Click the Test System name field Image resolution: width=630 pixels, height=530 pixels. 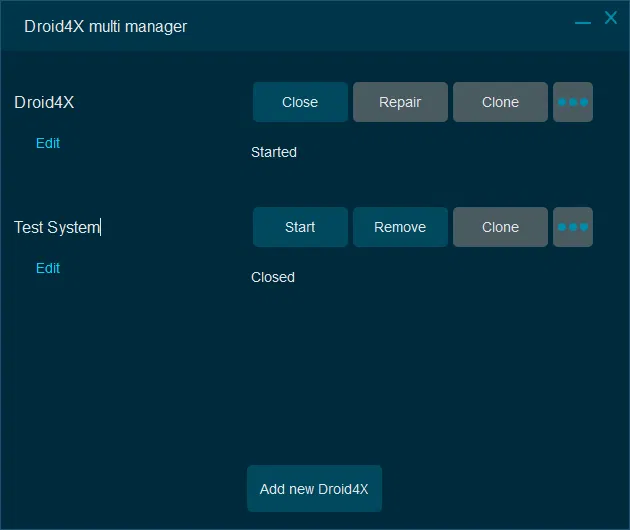point(57,227)
